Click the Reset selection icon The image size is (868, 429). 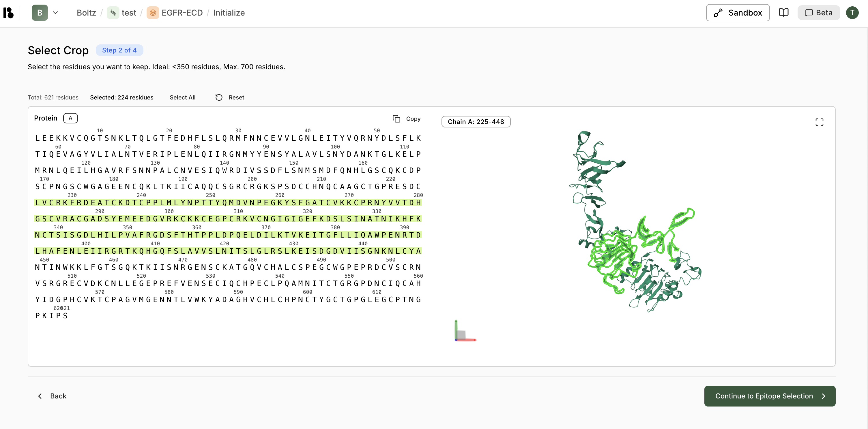point(219,97)
